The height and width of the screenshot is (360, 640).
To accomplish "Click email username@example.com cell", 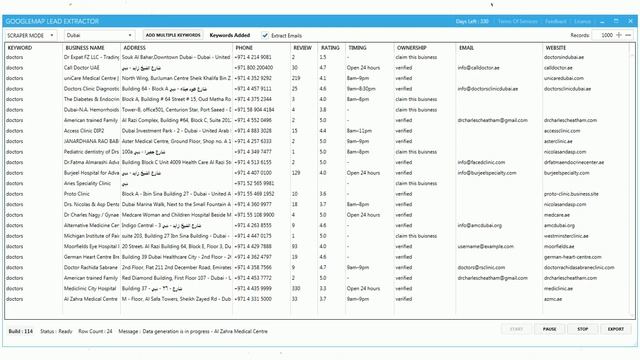I will click(x=485, y=247).
